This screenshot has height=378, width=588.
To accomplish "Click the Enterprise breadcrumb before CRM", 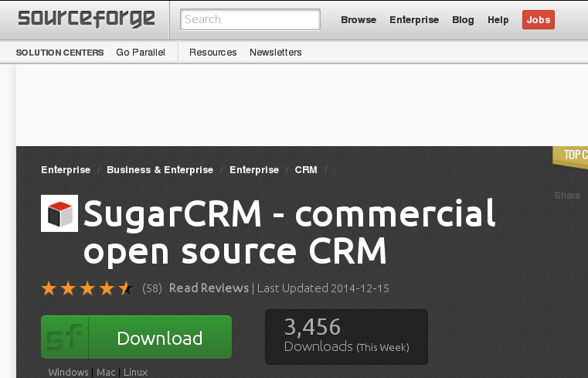I will [254, 170].
